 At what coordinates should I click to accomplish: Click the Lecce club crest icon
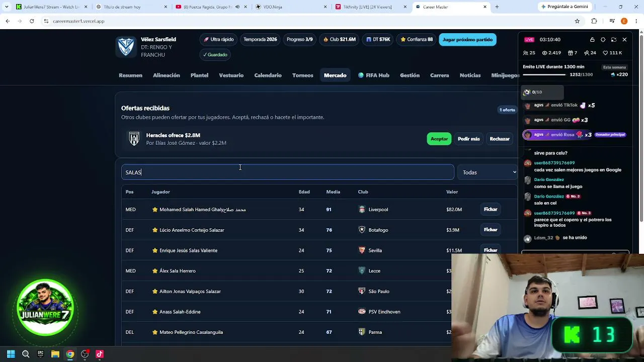click(x=362, y=271)
